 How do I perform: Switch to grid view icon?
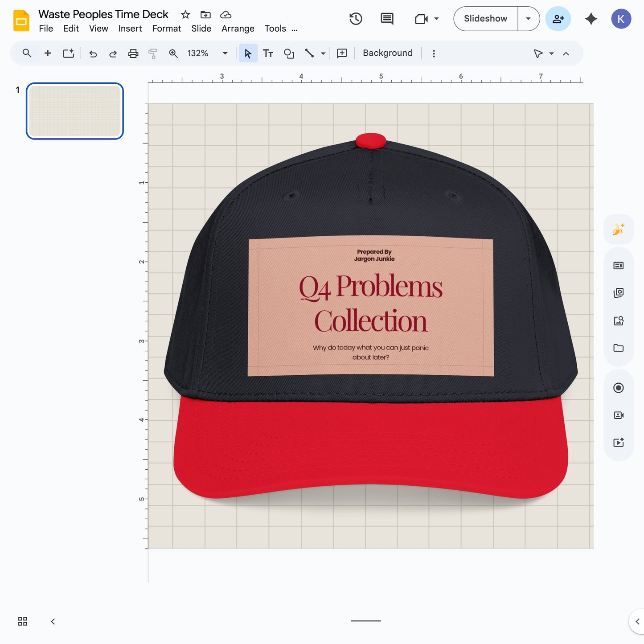point(23,621)
